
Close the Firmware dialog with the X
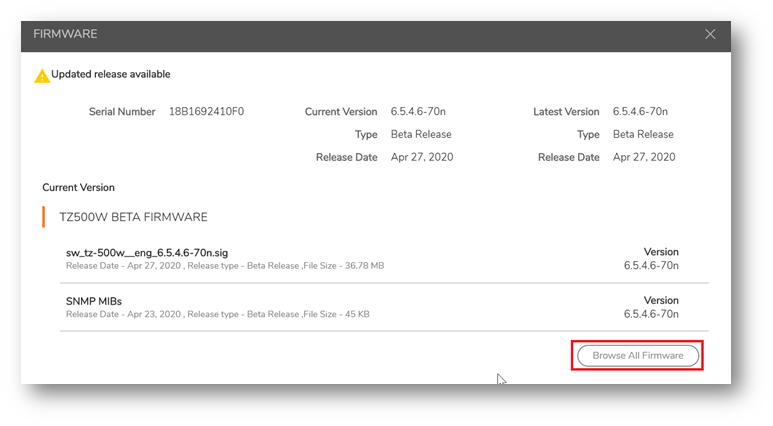pos(710,34)
